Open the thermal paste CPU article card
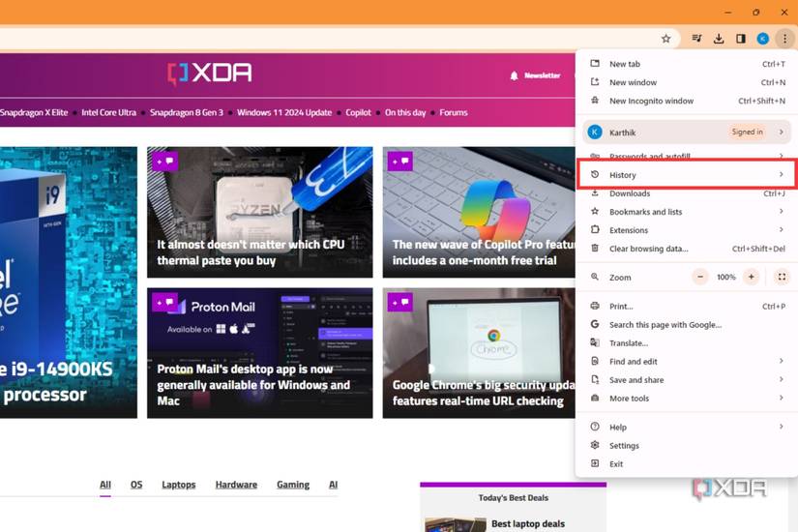798x532 pixels. [259, 212]
